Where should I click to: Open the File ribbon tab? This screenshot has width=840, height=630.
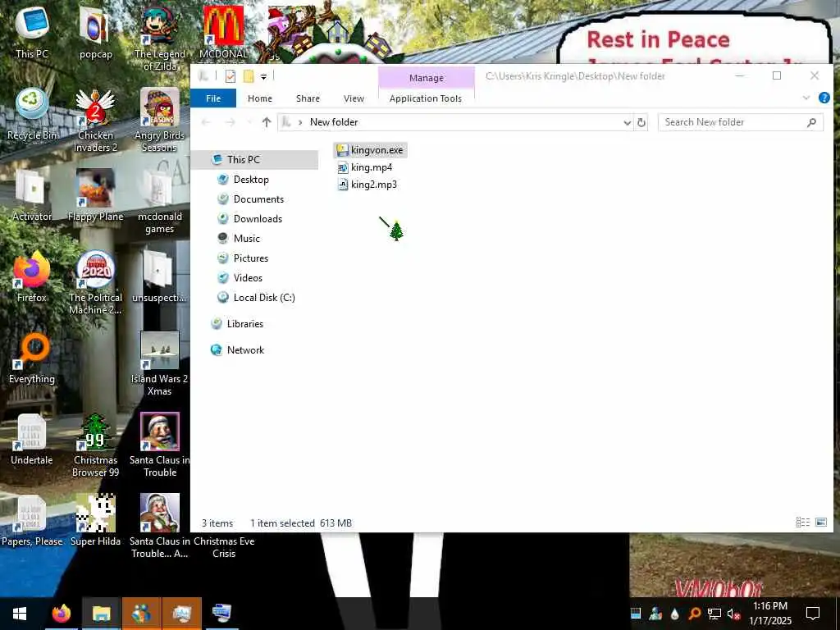pos(213,98)
